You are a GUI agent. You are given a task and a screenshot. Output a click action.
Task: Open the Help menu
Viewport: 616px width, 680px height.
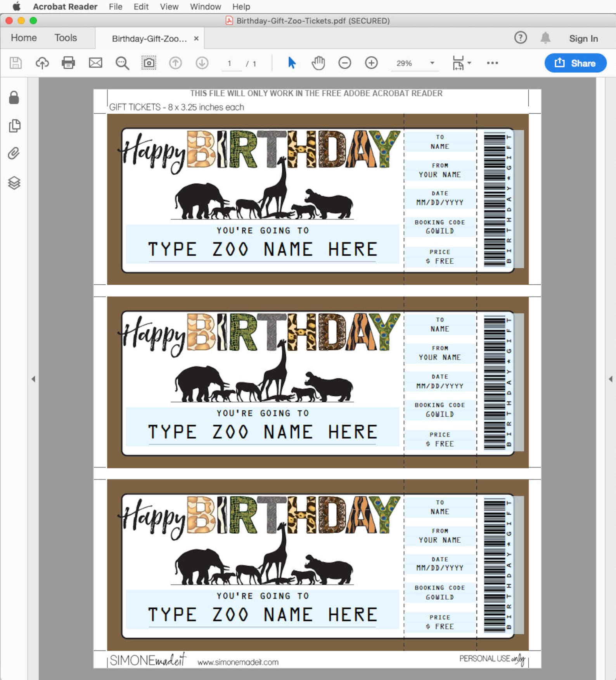[241, 7]
